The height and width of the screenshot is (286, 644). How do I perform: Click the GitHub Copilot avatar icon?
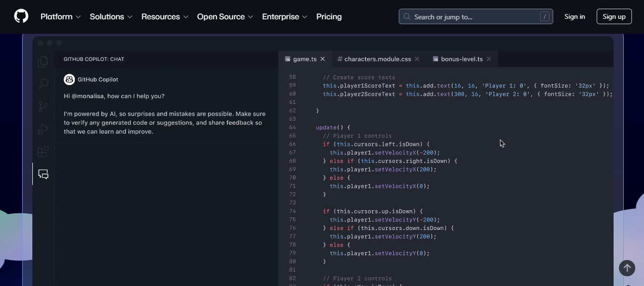coord(69,79)
